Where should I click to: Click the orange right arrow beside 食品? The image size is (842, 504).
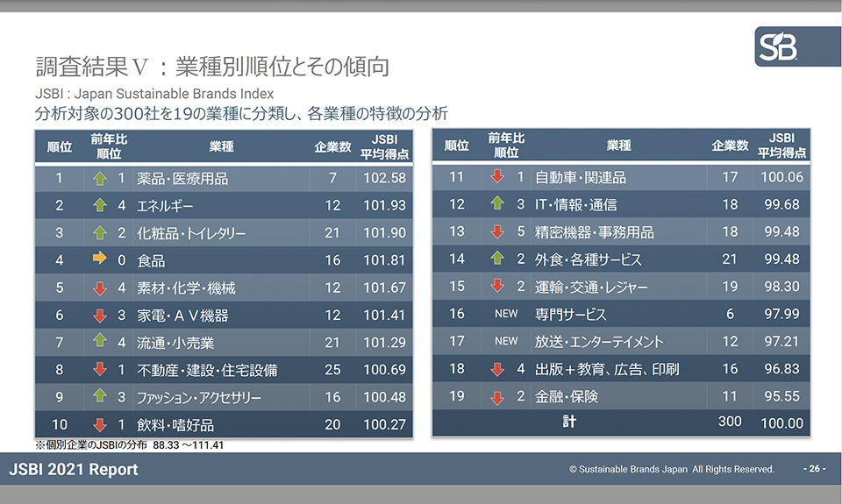pyautogui.click(x=99, y=260)
